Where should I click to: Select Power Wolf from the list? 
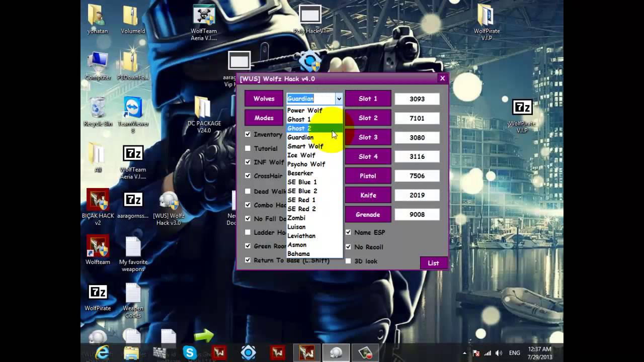click(x=314, y=110)
